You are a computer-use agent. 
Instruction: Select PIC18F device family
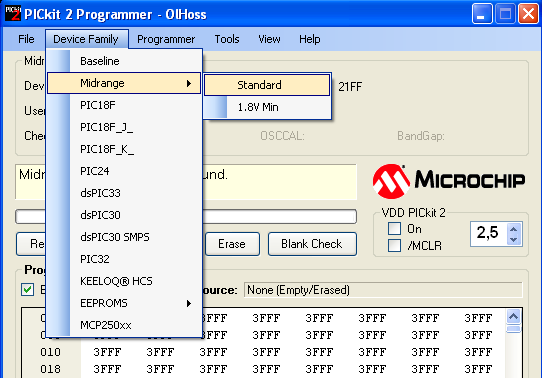click(x=124, y=105)
